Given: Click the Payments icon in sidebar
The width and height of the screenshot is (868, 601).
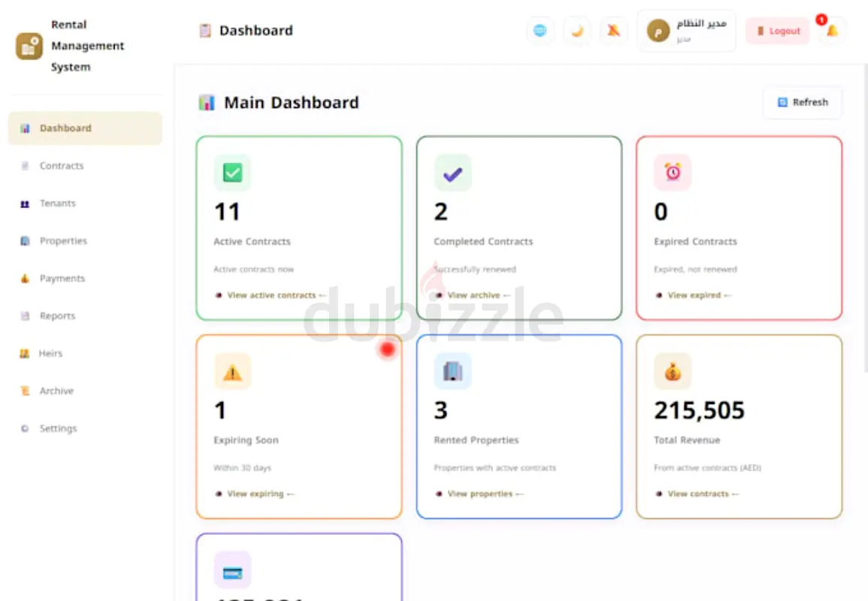Looking at the screenshot, I should click(25, 279).
